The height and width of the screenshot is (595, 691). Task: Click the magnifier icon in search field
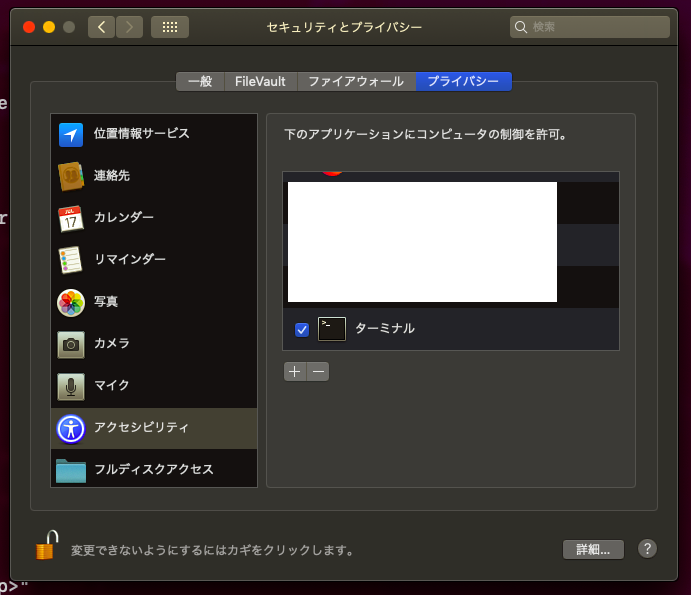click(521, 27)
